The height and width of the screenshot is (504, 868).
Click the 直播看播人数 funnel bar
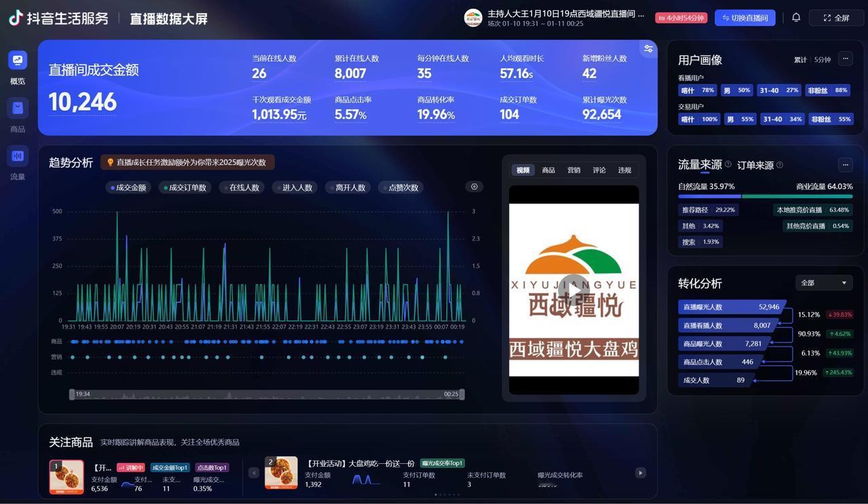pyautogui.click(x=728, y=326)
